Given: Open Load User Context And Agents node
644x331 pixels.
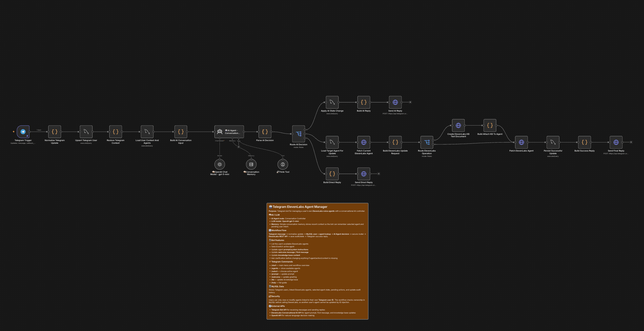Looking at the screenshot, I should tap(147, 132).
